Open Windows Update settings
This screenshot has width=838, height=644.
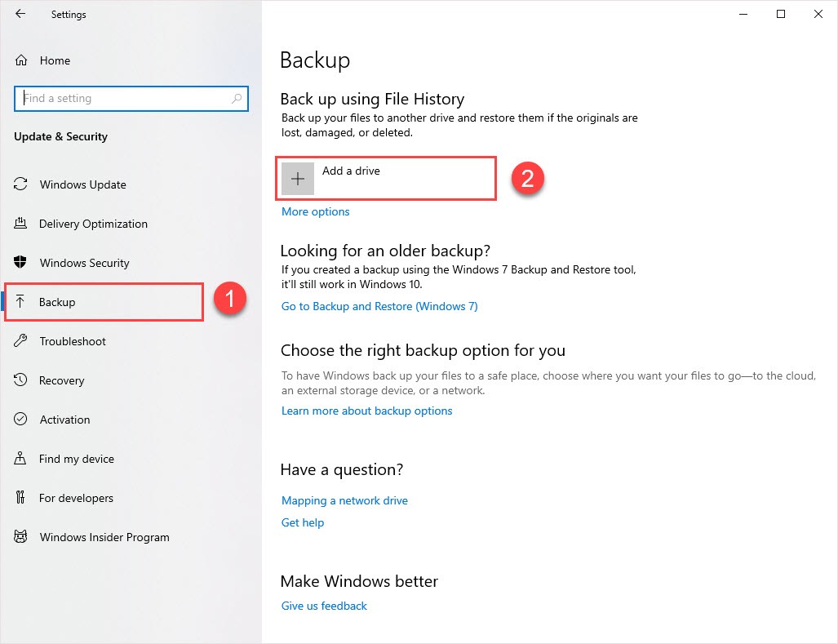pos(83,184)
